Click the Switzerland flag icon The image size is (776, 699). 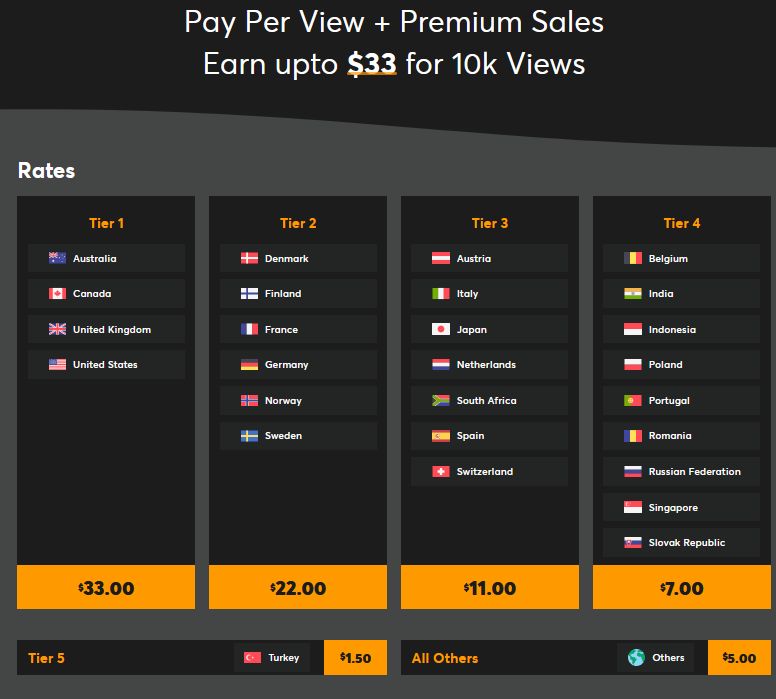pyautogui.click(x=441, y=471)
